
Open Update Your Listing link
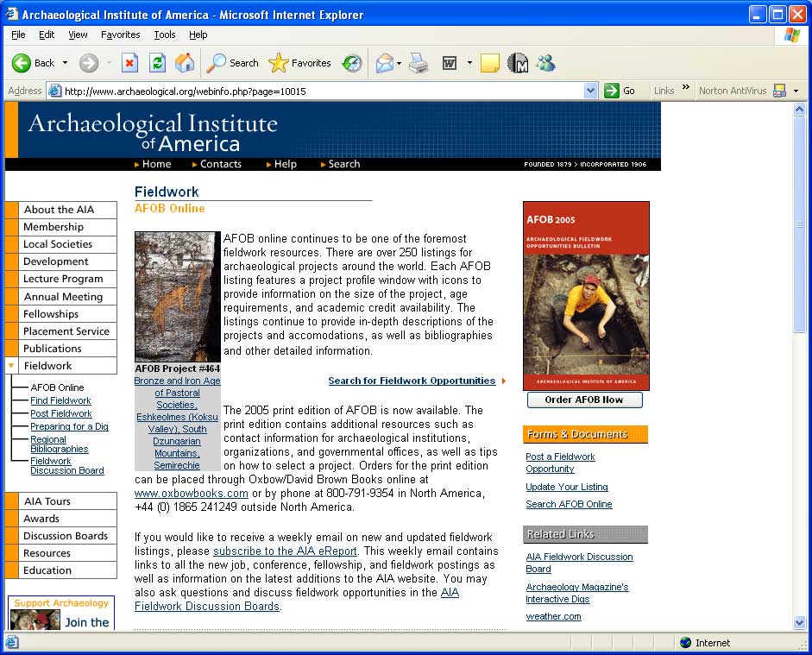coord(567,487)
